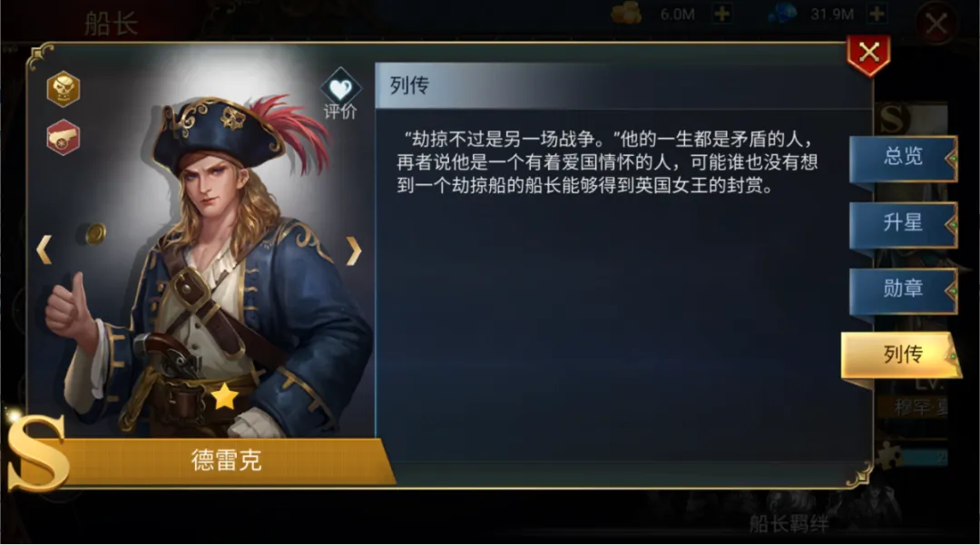This screenshot has width=980, height=545.
Task: Open the 评价 heart rating icon
Action: coord(340,93)
